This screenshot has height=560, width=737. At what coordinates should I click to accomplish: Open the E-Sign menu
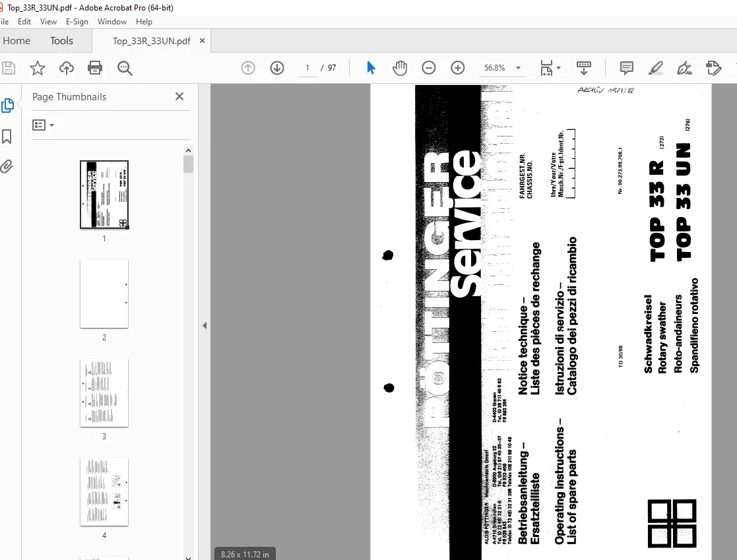77,22
